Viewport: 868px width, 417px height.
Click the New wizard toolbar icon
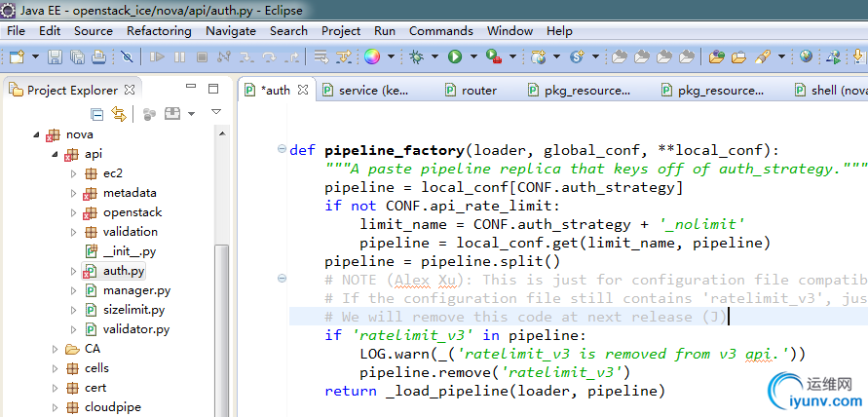18,57
